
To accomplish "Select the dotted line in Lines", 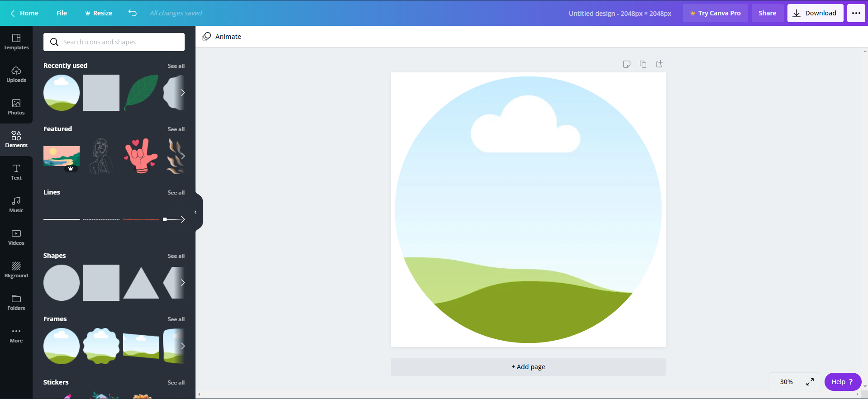I will click(101, 219).
